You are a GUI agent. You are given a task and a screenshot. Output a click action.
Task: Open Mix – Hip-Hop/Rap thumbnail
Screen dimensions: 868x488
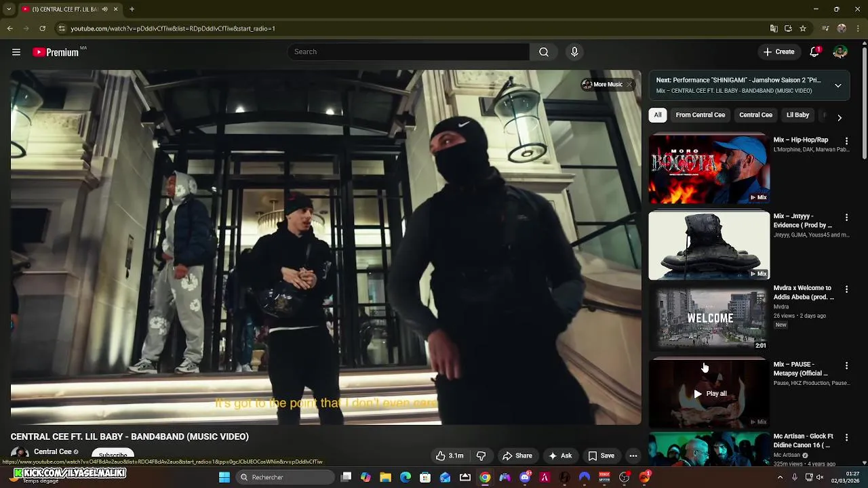point(709,169)
